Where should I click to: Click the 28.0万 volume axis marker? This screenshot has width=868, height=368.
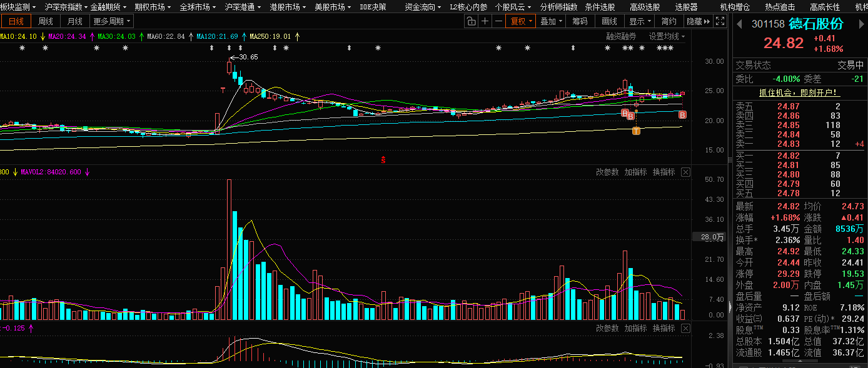(709, 237)
